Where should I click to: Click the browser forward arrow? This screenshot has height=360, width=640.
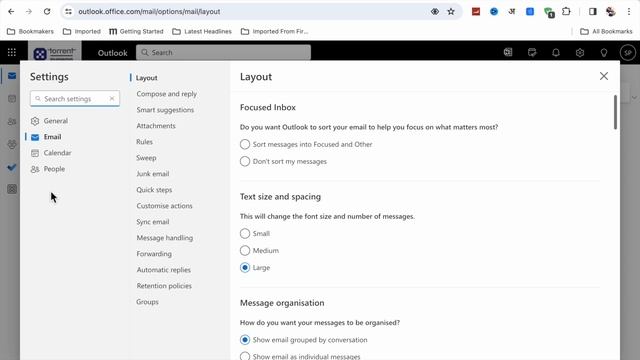click(29, 11)
